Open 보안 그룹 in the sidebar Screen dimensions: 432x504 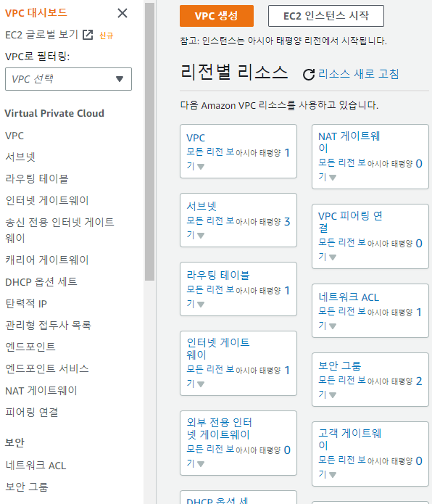[x=27, y=487]
